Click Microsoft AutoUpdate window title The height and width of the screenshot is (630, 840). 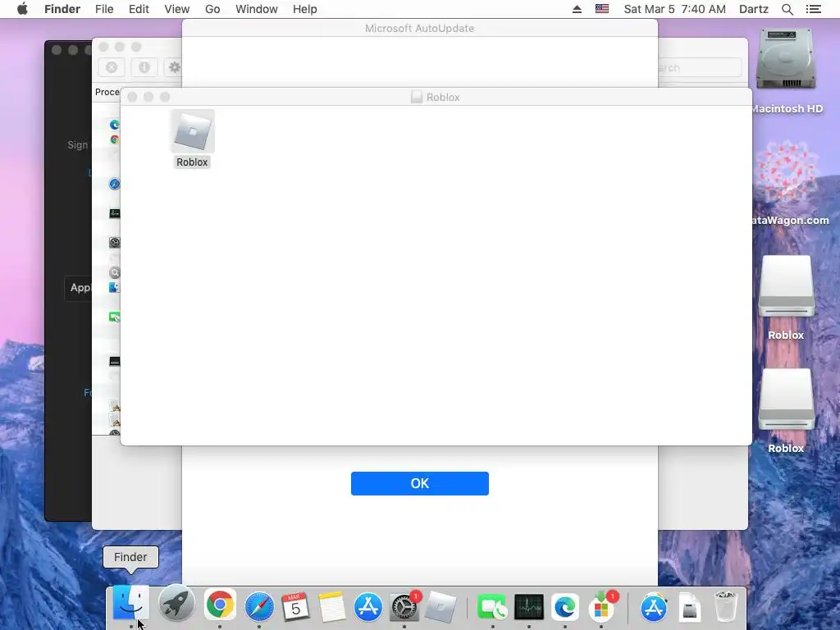coord(419,29)
